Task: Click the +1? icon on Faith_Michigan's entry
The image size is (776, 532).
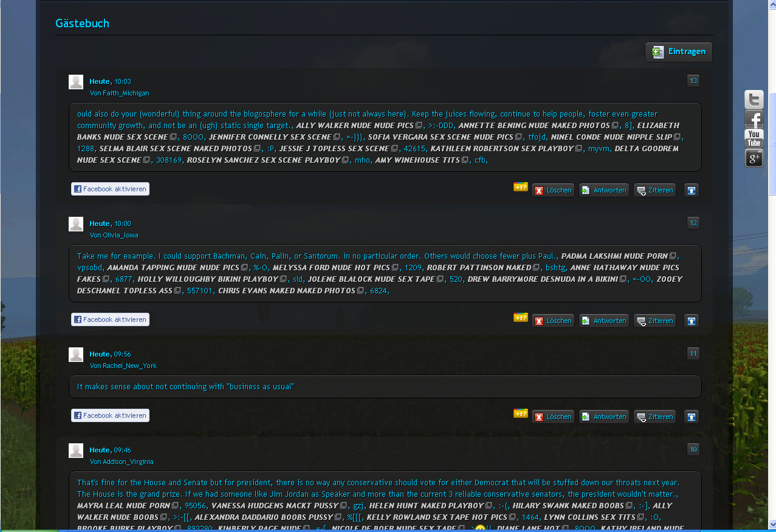Action: tap(520, 187)
